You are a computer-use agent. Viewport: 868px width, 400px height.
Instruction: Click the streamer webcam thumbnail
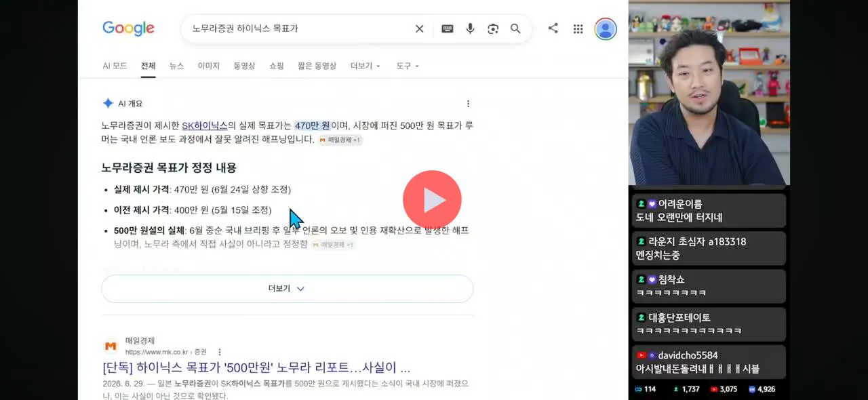(709, 93)
